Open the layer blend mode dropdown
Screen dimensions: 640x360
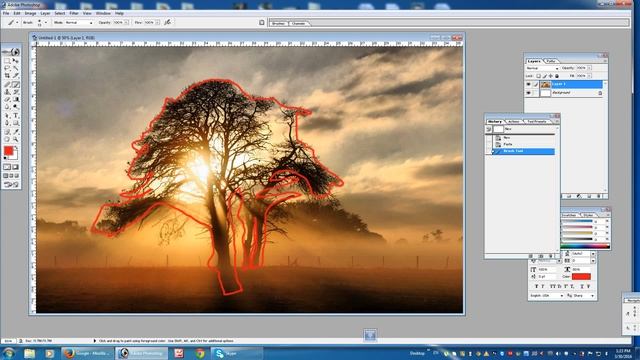point(542,68)
